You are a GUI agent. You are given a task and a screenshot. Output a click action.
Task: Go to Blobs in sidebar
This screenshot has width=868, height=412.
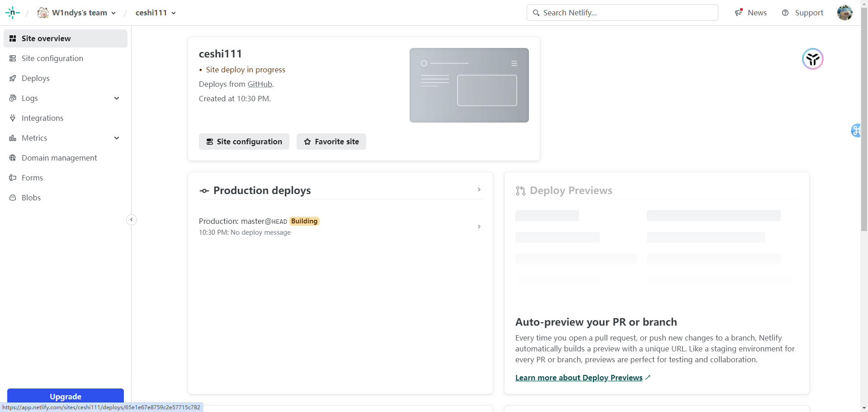pyautogui.click(x=31, y=198)
